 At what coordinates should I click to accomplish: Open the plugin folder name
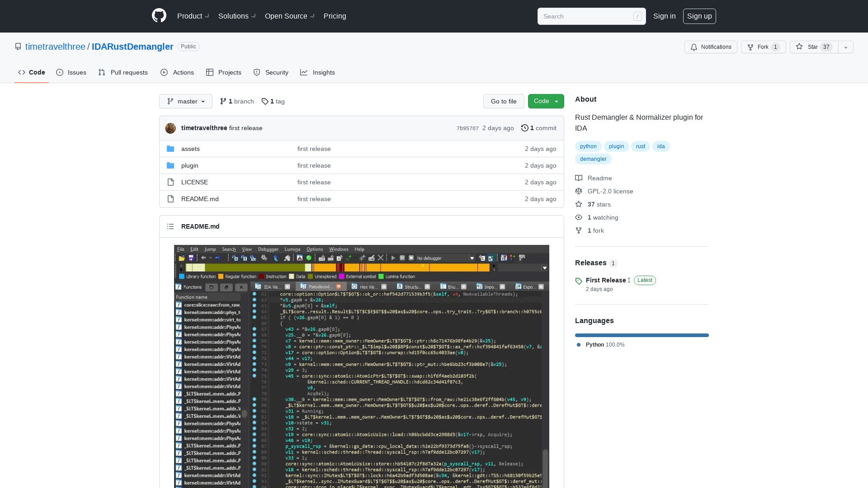190,165
